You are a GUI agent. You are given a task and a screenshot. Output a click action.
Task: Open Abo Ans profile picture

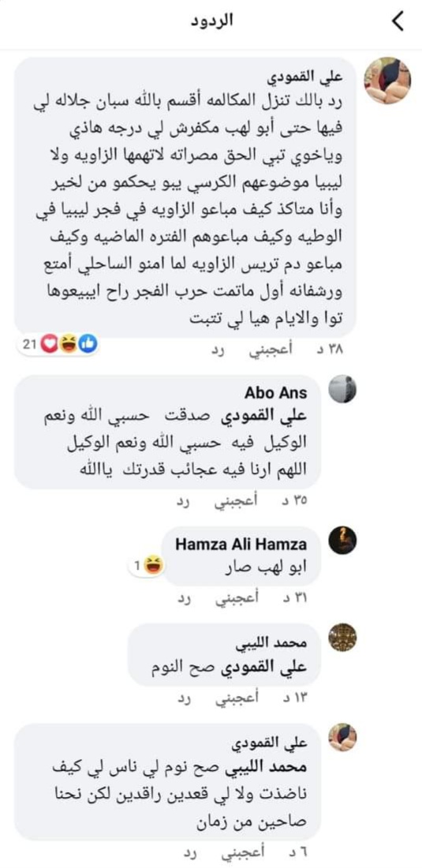tap(342, 388)
